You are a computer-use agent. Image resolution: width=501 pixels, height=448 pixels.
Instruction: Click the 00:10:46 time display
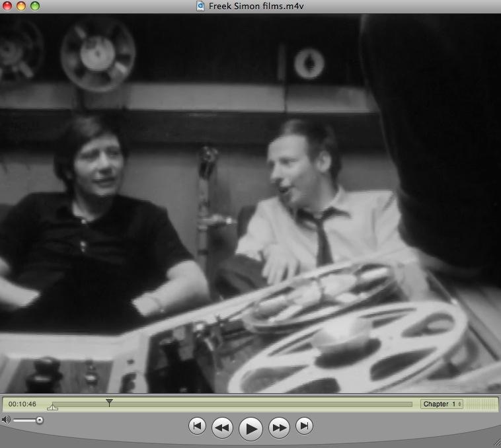(22, 404)
